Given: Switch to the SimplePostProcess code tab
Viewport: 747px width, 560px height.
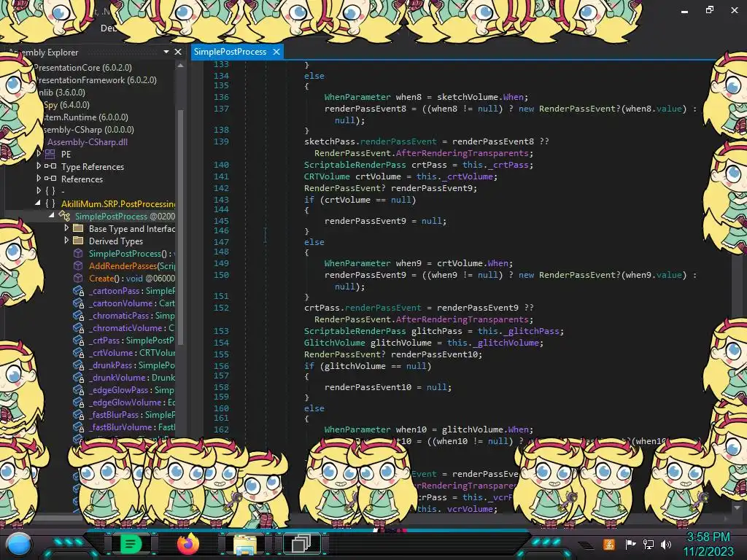Looking at the screenshot, I should (230, 52).
